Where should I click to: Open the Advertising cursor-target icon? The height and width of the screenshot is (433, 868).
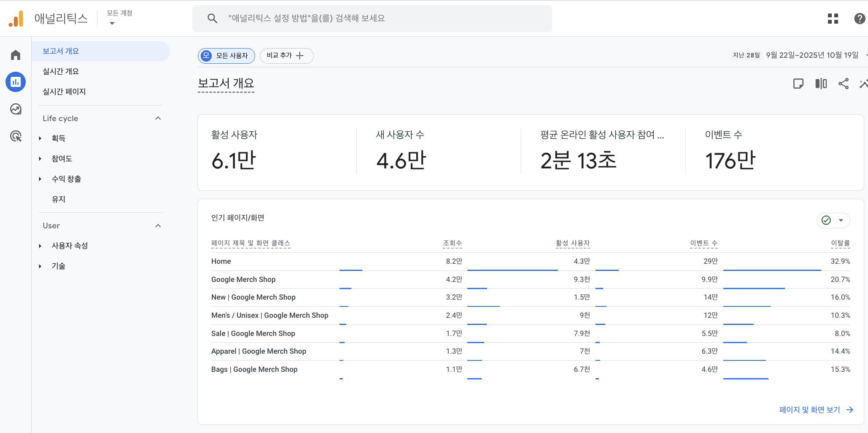pyautogui.click(x=16, y=136)
